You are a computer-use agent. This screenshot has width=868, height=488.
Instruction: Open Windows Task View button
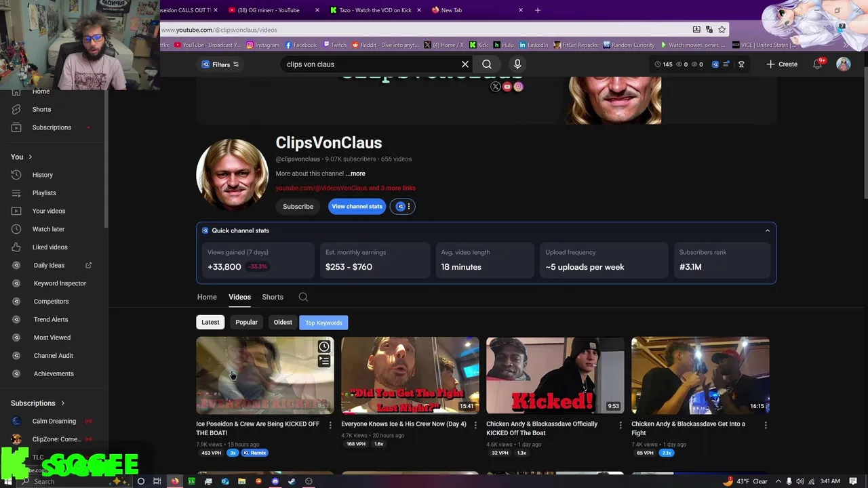(157, 481)
